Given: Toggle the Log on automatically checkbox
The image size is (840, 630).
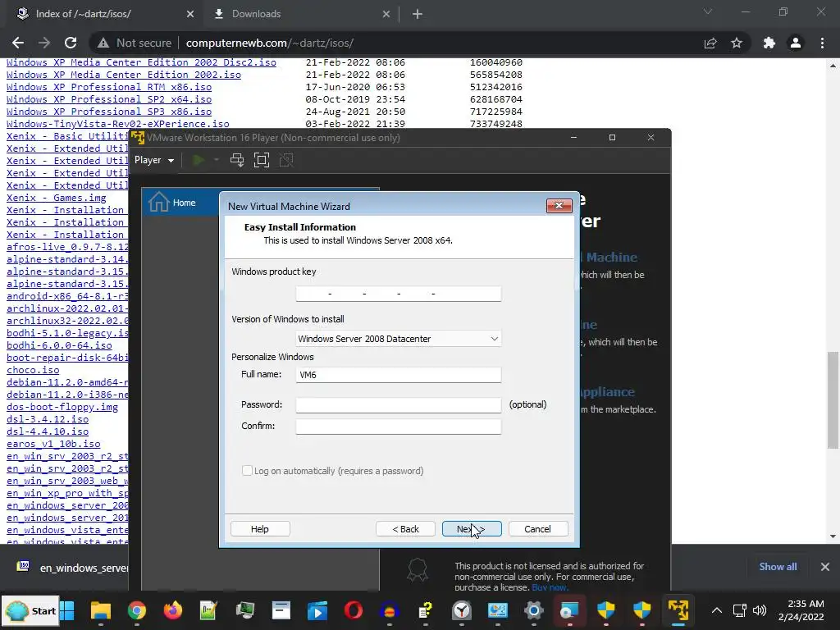Looking at the screenshot, I should pyautogui.click(x=247, y=470).
